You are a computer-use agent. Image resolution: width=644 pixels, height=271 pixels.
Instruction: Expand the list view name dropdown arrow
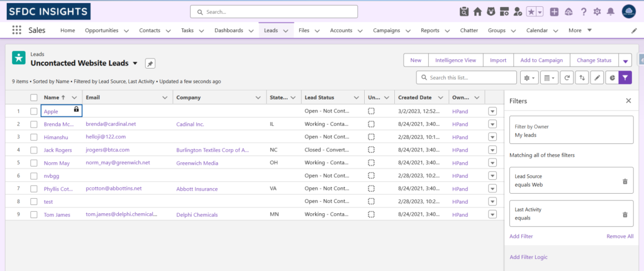coord(135,64)
